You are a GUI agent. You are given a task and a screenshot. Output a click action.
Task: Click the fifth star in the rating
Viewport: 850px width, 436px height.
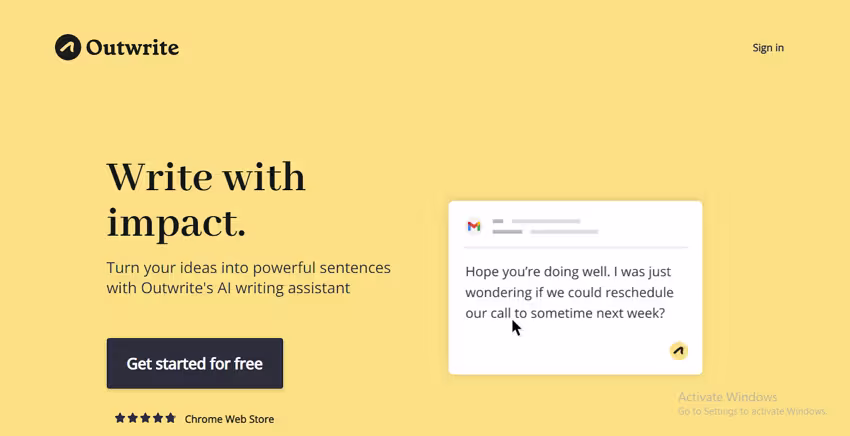tap(170, 418)
